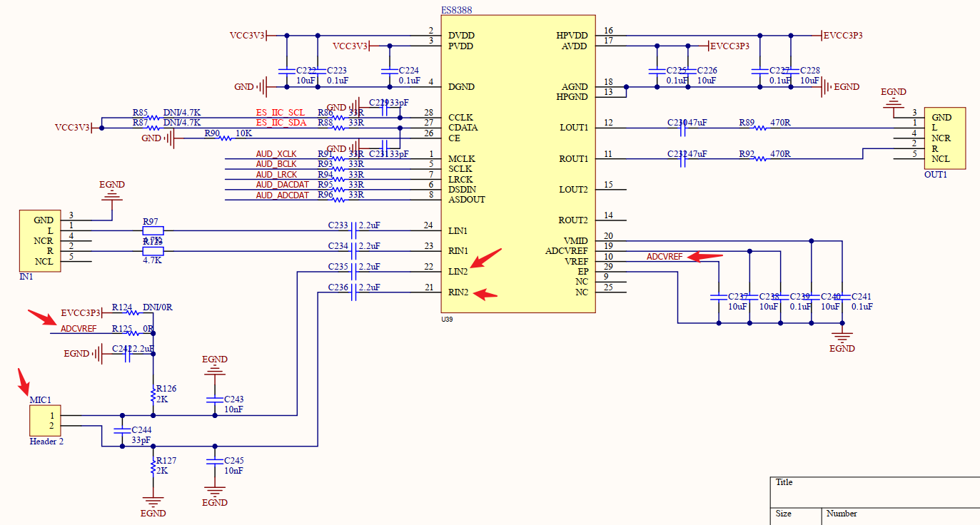Screen dimensions: 980x525
Task: Click the MCLK pin label
Action: coord(462,159)
